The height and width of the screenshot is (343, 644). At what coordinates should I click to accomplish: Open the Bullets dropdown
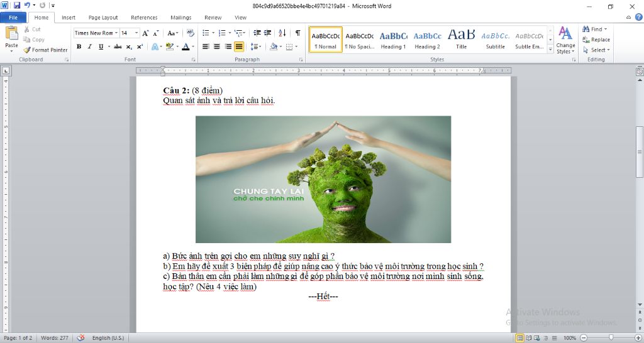213,33
